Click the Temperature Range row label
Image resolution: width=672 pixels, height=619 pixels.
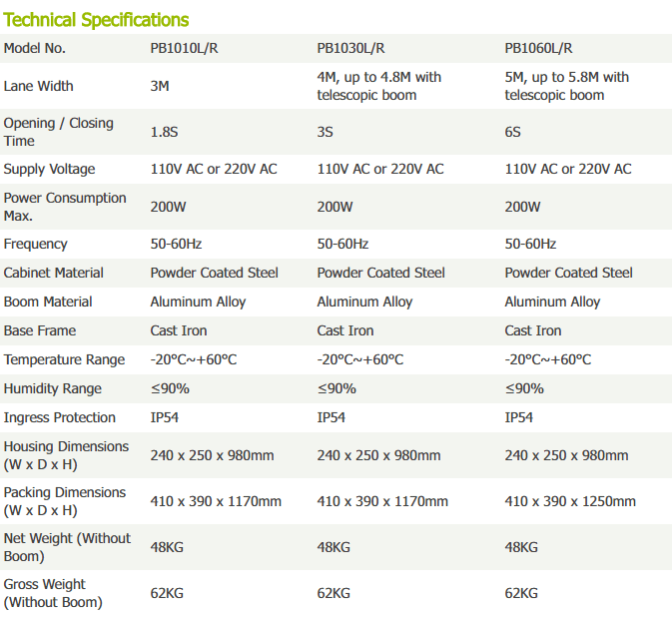64,359
